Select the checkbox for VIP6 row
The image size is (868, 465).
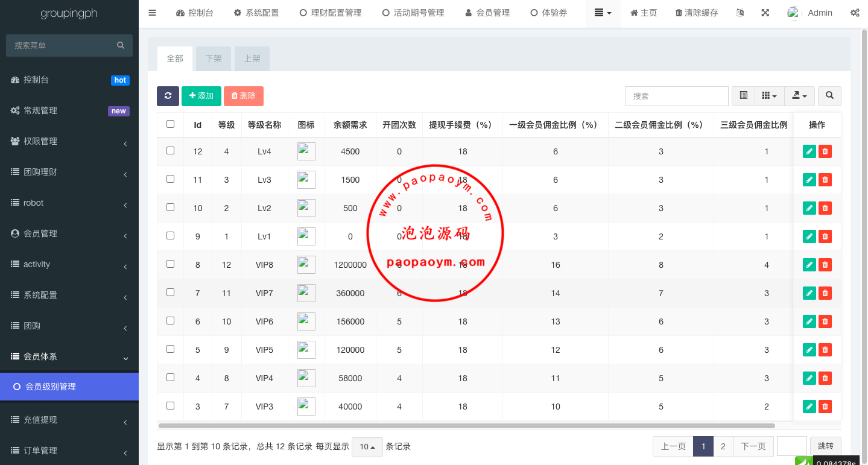[170, 321]
